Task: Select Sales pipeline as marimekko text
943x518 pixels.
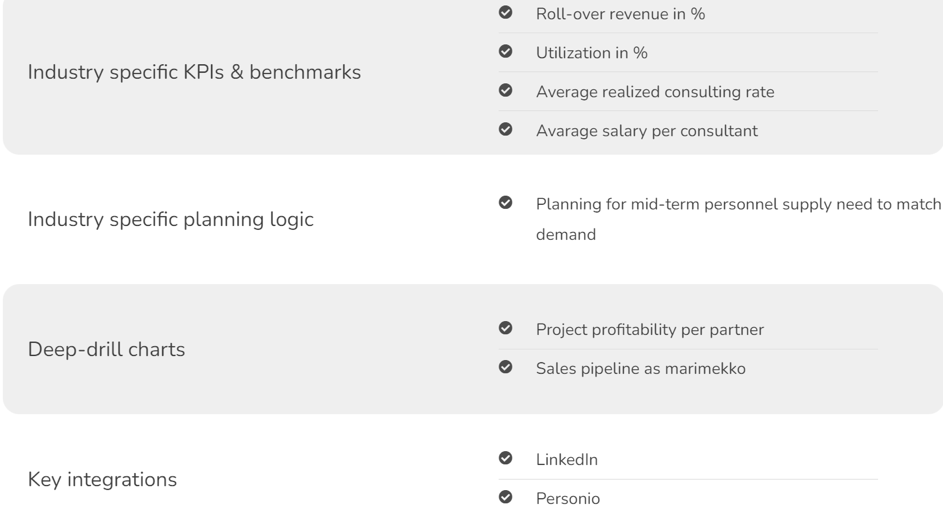Action: click(x=640, y=369)
